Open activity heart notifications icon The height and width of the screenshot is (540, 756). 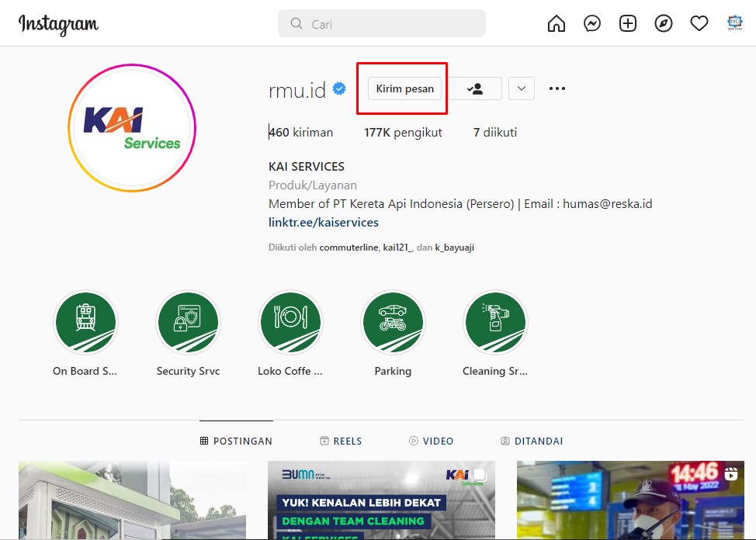699,23
